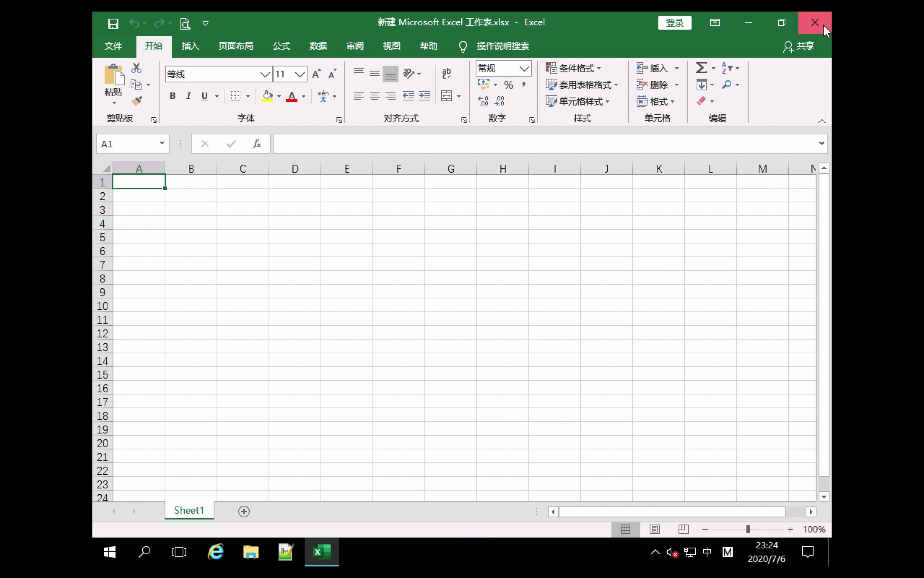This screenshot has height=578, width=924.
Task: Click the zoom slider handle
Action: coord(748,529)
